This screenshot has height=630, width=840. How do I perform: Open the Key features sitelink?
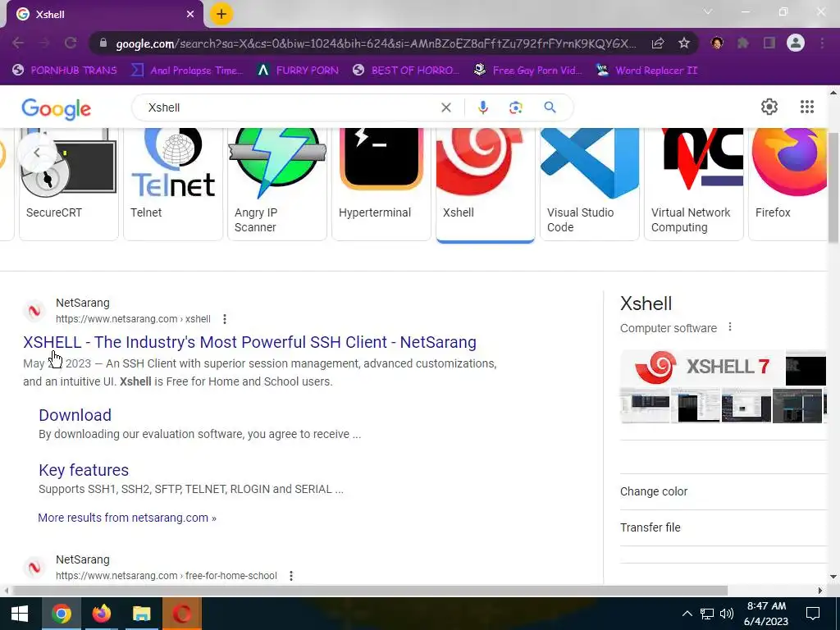pyautogui.click(x=84, y=470)
